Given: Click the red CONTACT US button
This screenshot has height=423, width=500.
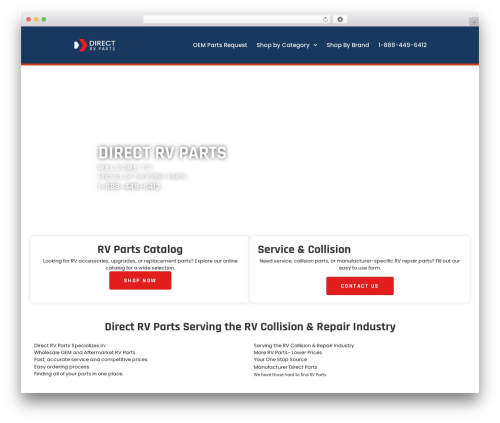Looking at the screenshot, I should point(360,286).
